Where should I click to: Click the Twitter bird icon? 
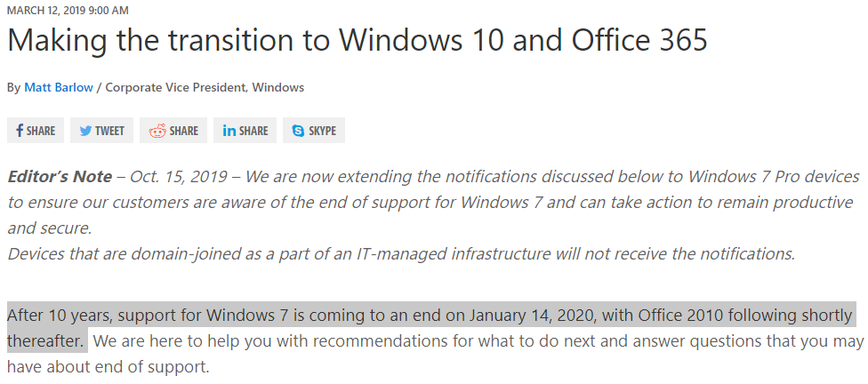click(85, 132)
